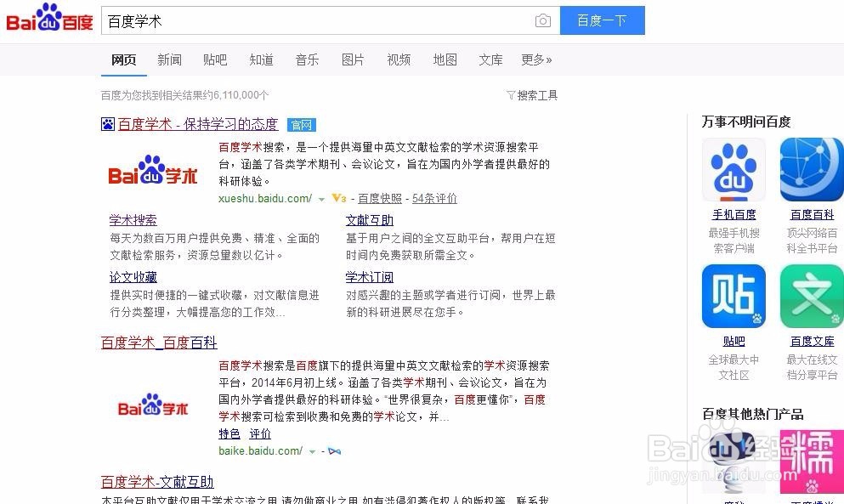Open the 贴吧 tab
844x504 pixels.
pos(215,59)
